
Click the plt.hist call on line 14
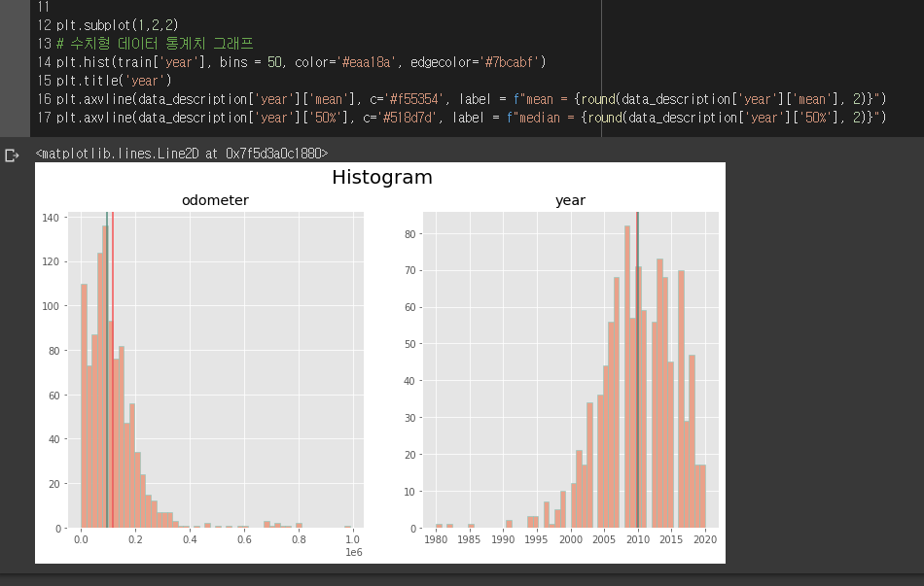click(302, 62)
